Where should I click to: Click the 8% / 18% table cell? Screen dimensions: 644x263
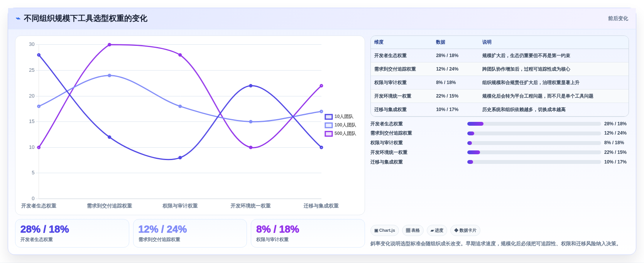(446, 83)
